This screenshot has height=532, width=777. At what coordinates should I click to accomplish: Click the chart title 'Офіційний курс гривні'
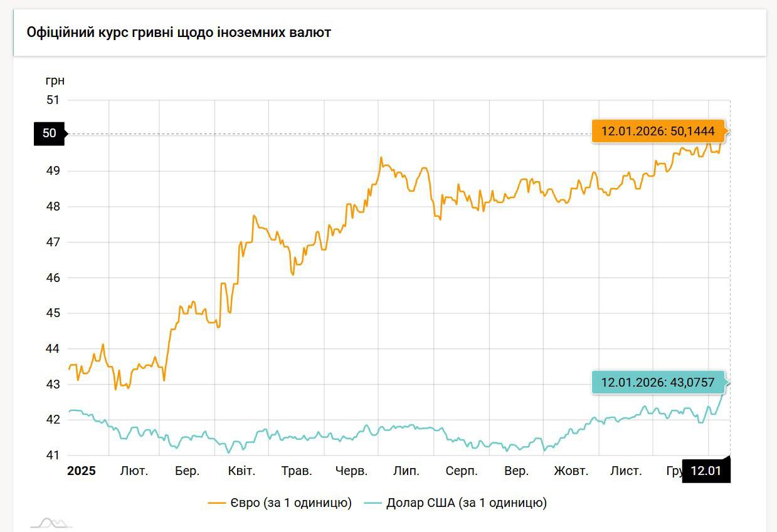coord(179,33)
